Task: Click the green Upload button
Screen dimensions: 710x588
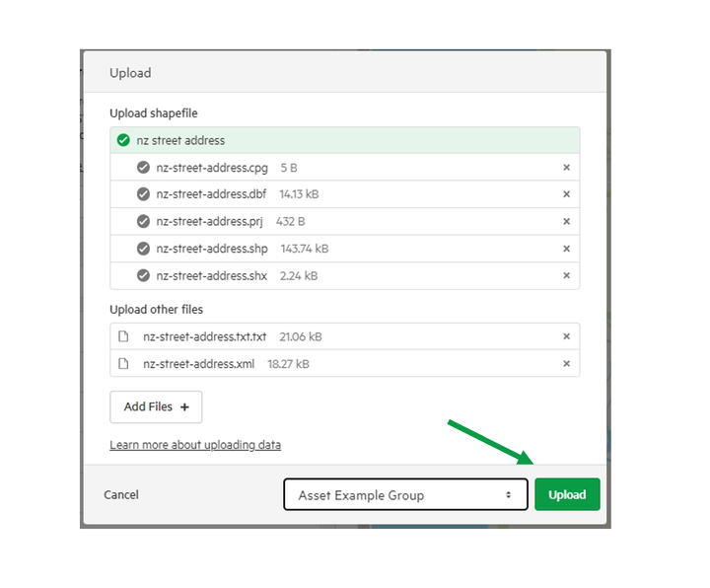Action: pyautogui.click(x=567, y=494)
